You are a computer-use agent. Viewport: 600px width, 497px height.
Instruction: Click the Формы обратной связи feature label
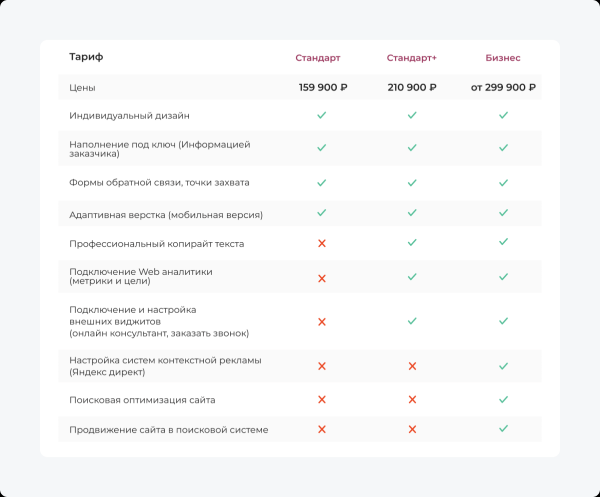[159, 183]
